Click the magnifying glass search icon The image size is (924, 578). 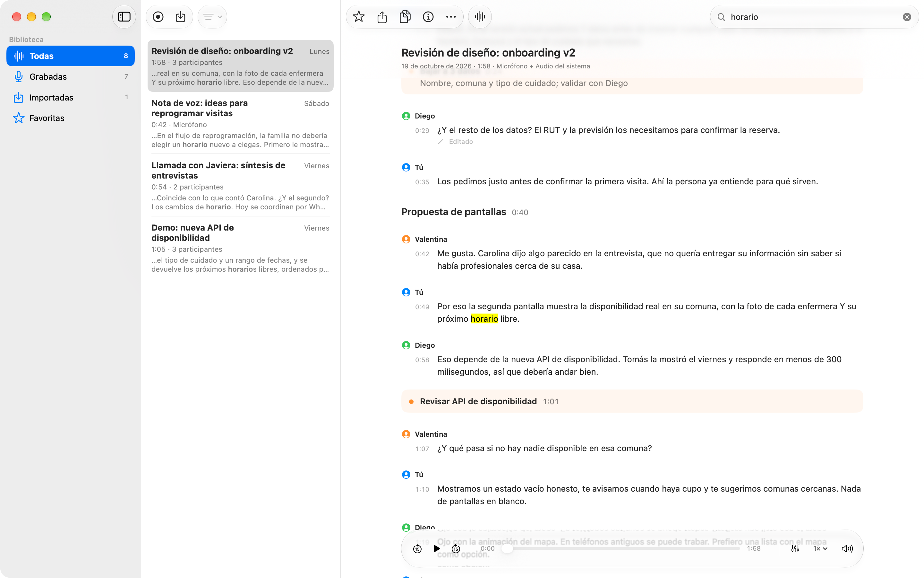point(721,17)
